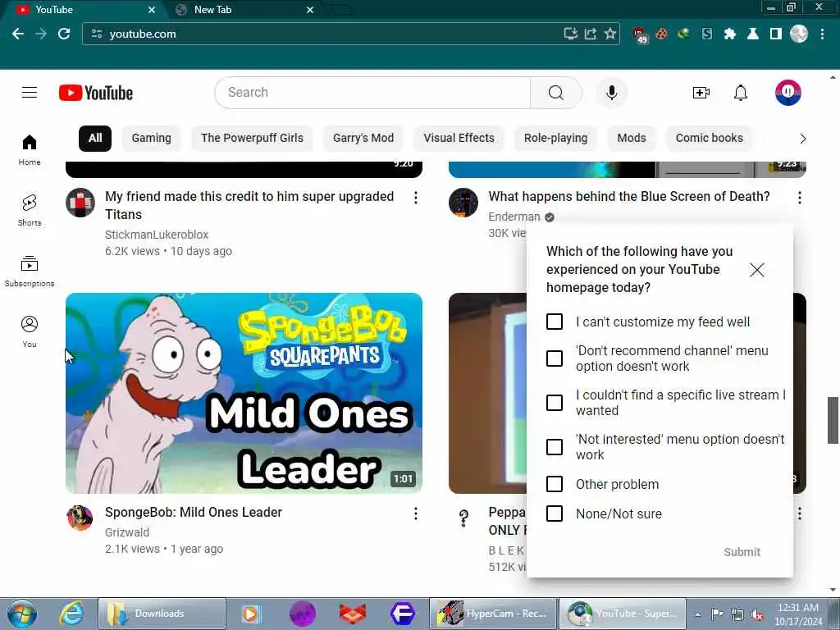Open the account avatar menu

[788, 93]
